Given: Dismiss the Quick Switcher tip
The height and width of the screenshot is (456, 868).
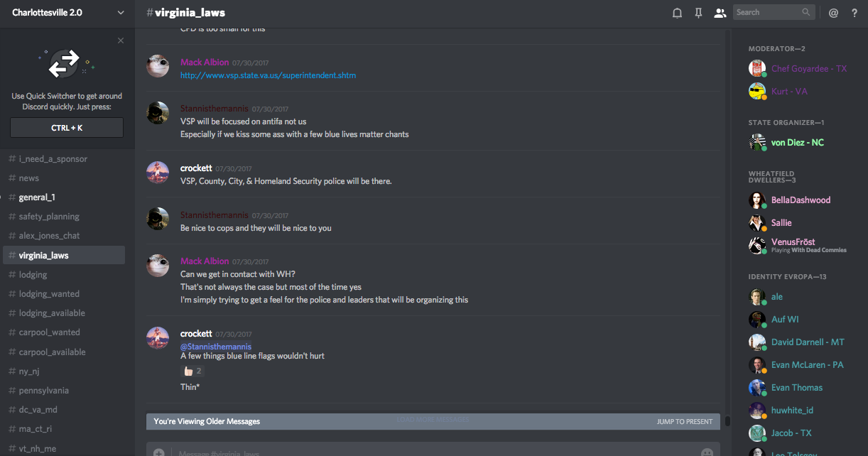Looking at the screenshot, I should pyautogui.click(x=121, y=40).
